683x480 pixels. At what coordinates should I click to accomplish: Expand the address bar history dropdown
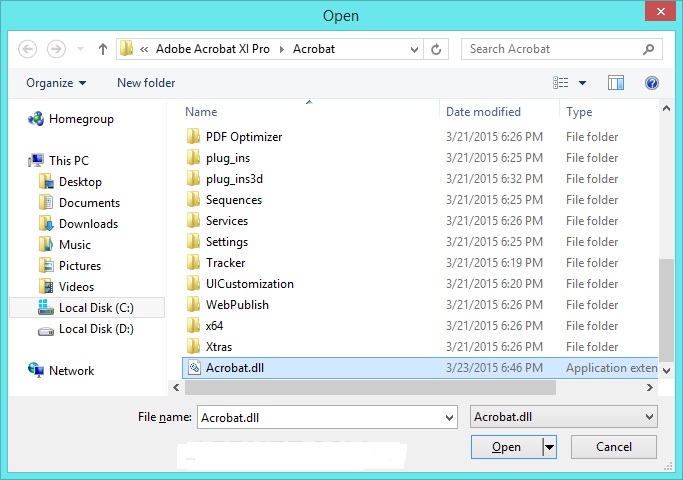(x=414, y=49)
